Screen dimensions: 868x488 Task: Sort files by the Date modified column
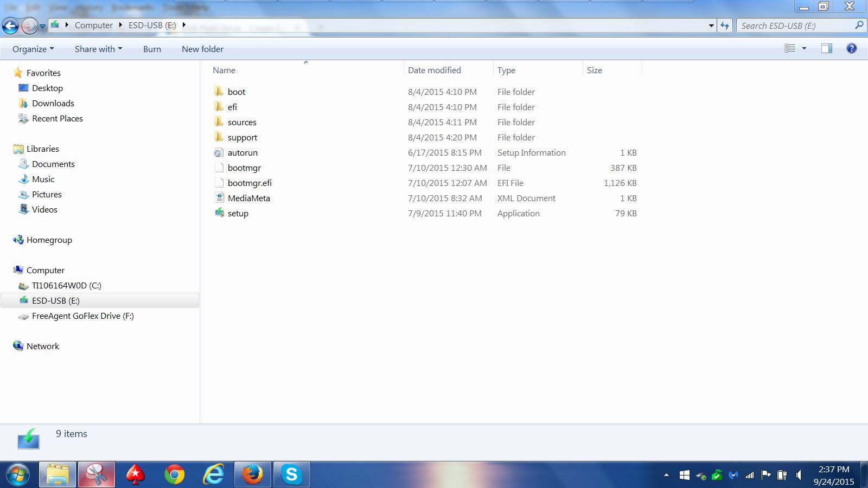434,70
